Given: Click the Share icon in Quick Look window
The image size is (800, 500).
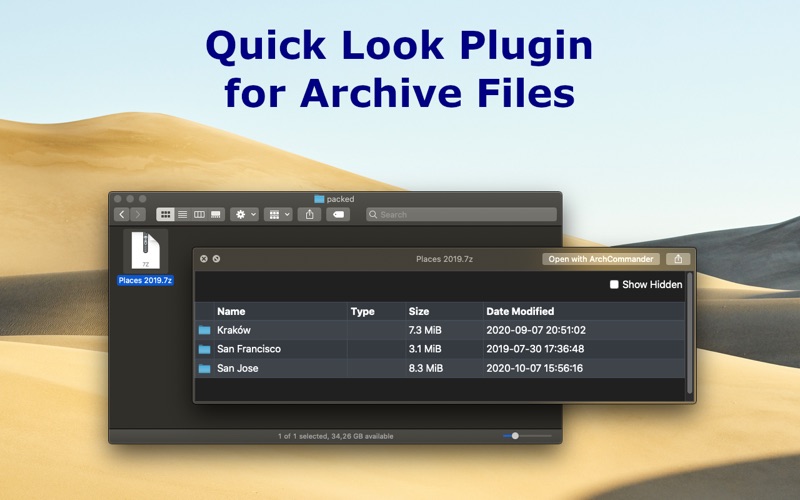Looking at the screenshot, I should [x=678, y=259].
